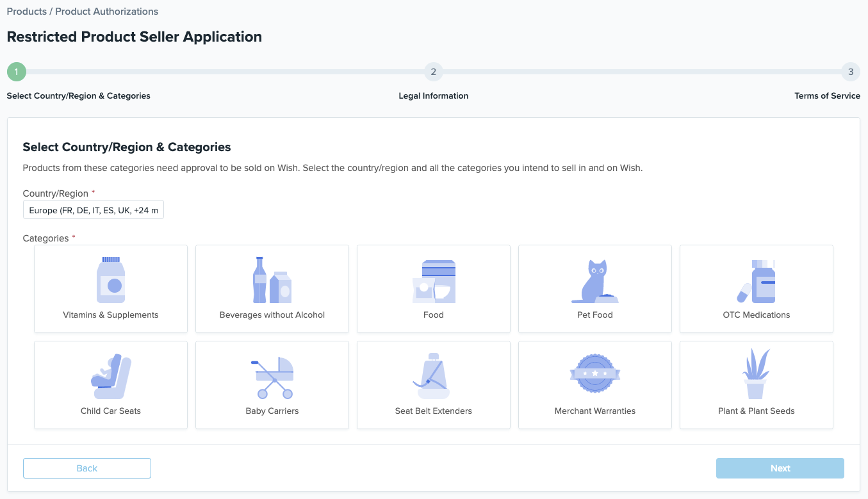Click step 1 circle in progress bar
The height and width of the screenshot is (499, 868).
coord(17,72)
